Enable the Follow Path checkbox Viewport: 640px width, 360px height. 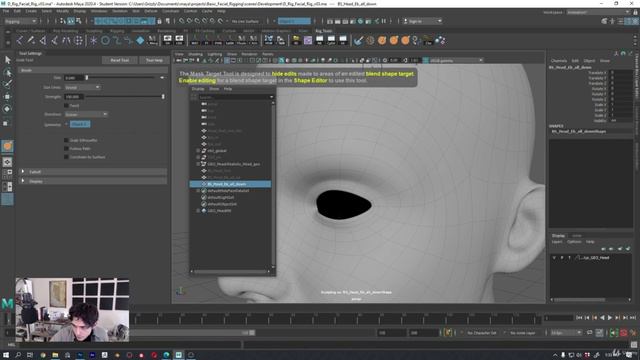(66, 149)
